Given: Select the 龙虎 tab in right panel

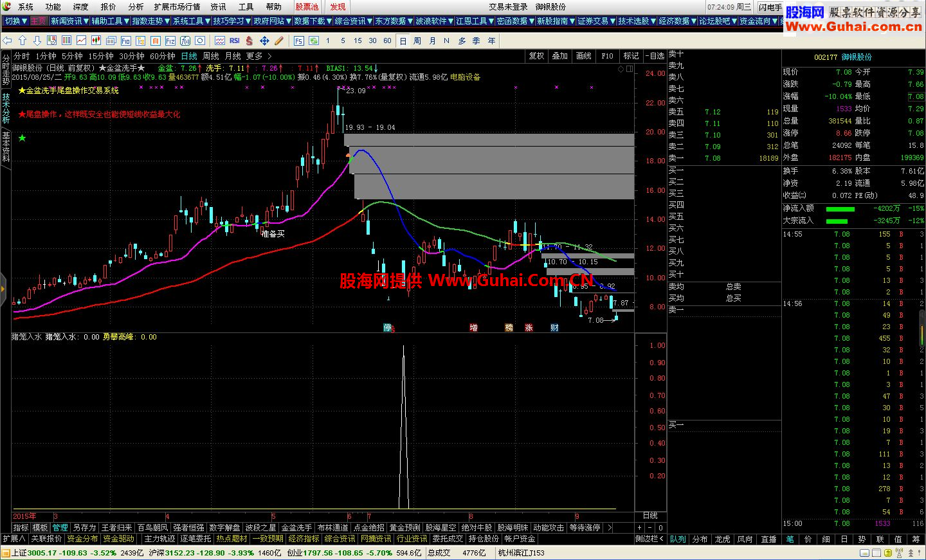Looking at the screenshot, I should pyautogui.click(x=723, y=539).
